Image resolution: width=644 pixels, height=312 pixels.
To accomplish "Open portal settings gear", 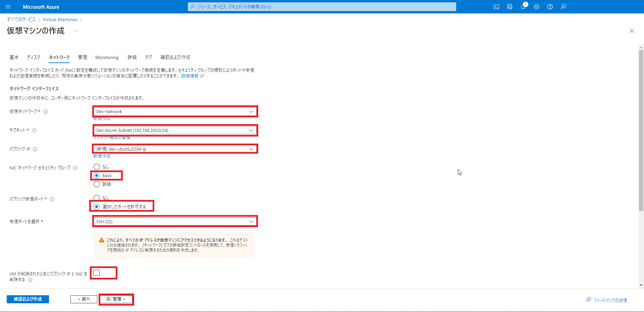I will pyautogui.click(x=537, y=7).
